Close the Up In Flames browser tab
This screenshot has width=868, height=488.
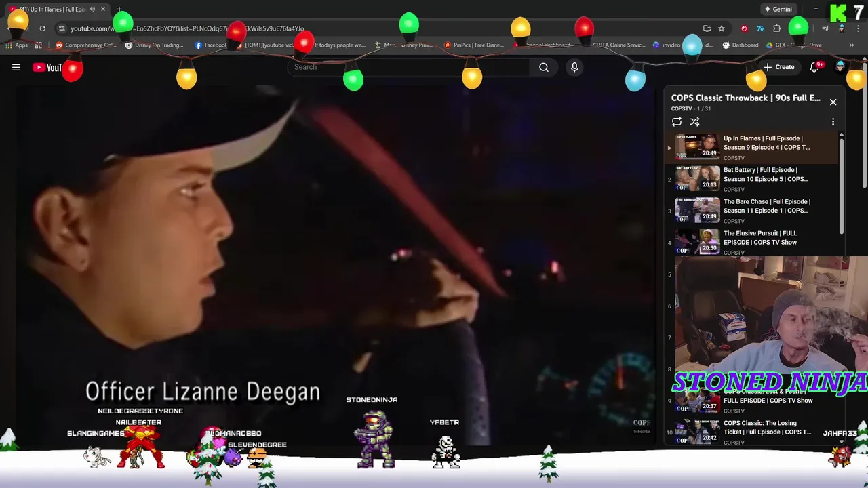[x=103, y=9]
